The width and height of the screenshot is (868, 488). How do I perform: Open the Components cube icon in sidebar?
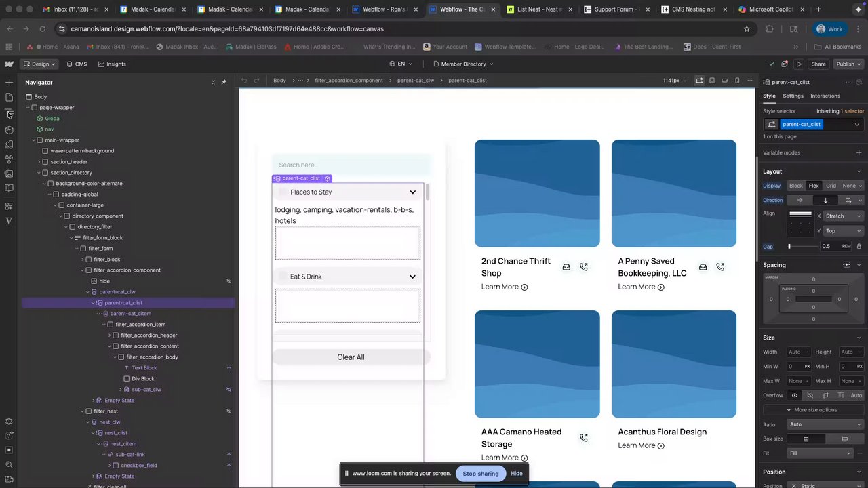[x=9, y=130]
